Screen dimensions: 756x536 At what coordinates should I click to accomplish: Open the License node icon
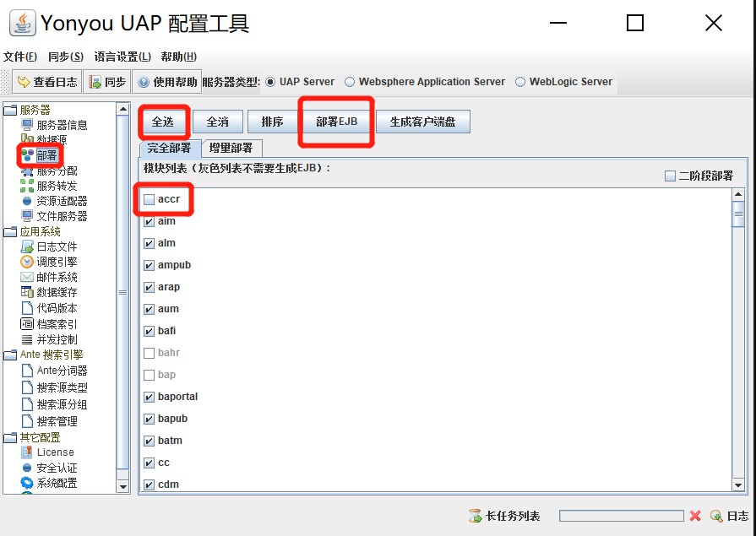click(27, 452)
